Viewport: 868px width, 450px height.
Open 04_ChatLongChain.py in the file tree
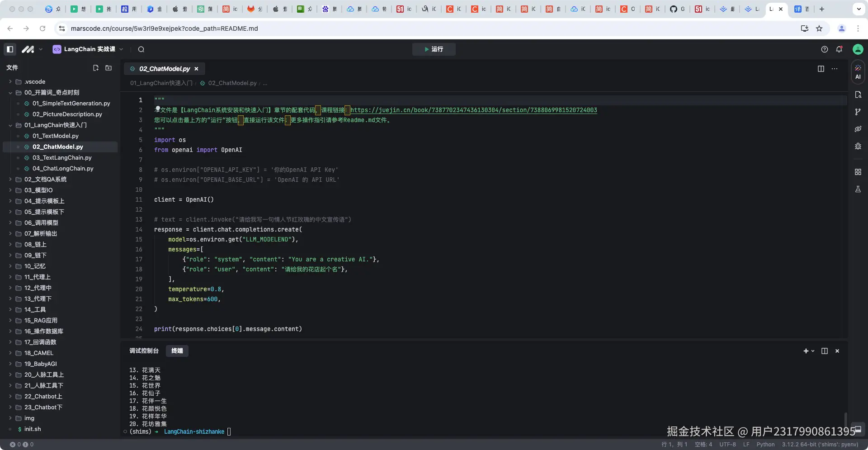63,169
